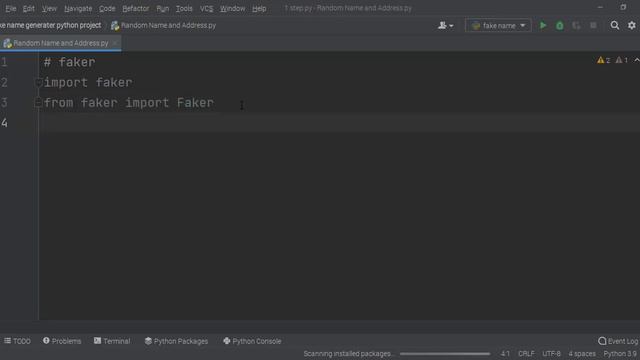Open the Run menu
The height and width of the screenshot is (360, 640).
coord(162,8)
